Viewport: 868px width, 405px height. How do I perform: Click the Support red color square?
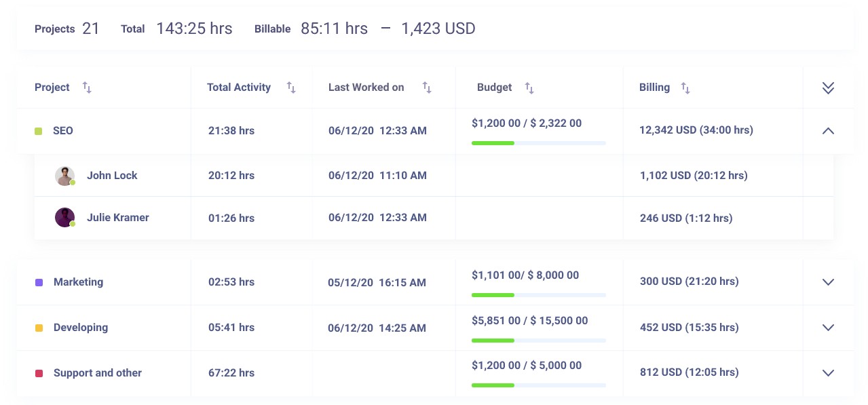[x=39, y=373]
